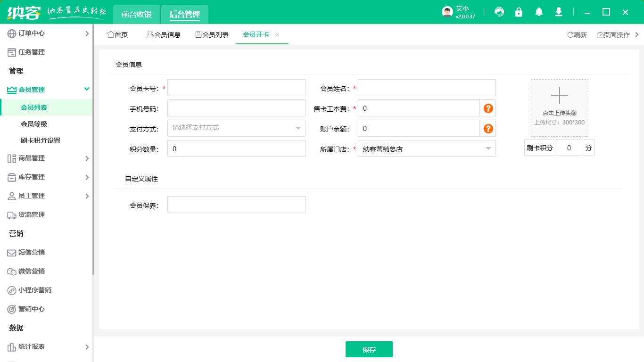The width and height of the screenshot is (644, 362).
Task: Expand the 统计报表 reports menu
Action: point(47,346)
